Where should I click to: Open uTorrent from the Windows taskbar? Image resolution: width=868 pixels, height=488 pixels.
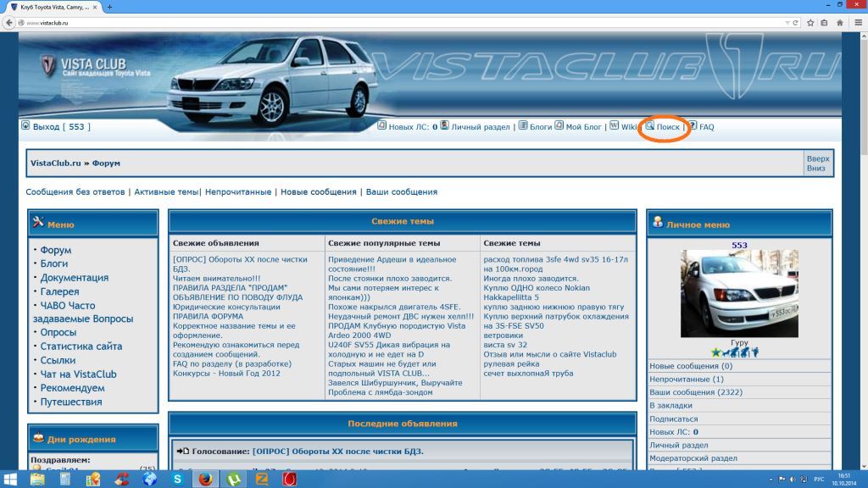coord(233,479)
